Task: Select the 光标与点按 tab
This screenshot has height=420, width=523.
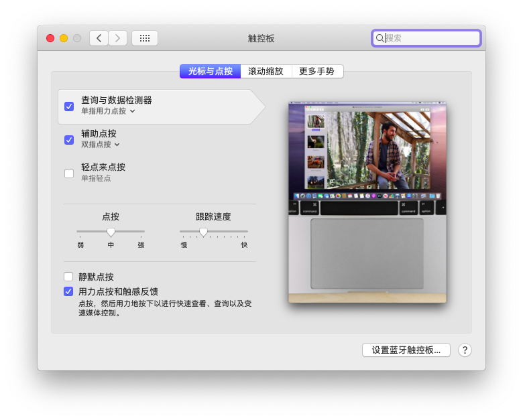Action: pyautogui.click(x=210, y=71)
